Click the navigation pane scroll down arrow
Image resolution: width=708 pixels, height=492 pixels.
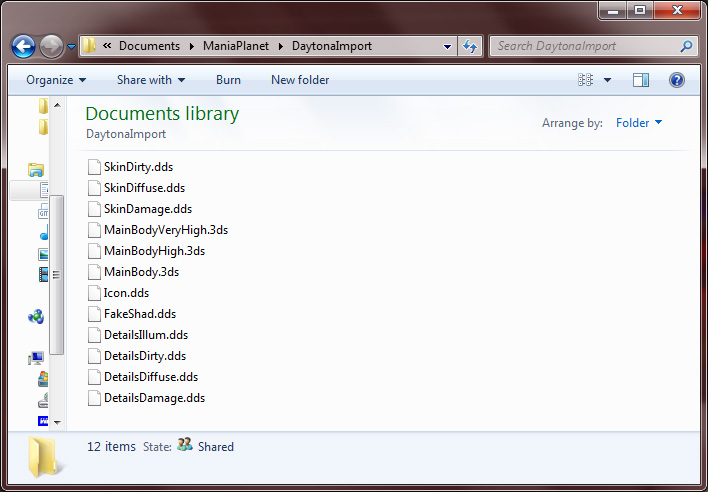(x=57, y=422)
